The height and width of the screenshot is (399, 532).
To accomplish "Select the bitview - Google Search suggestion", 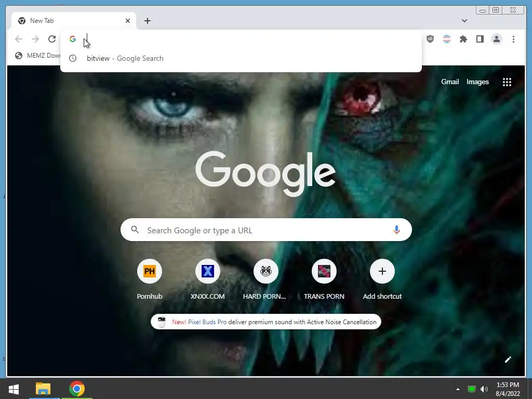I will 241,58.
